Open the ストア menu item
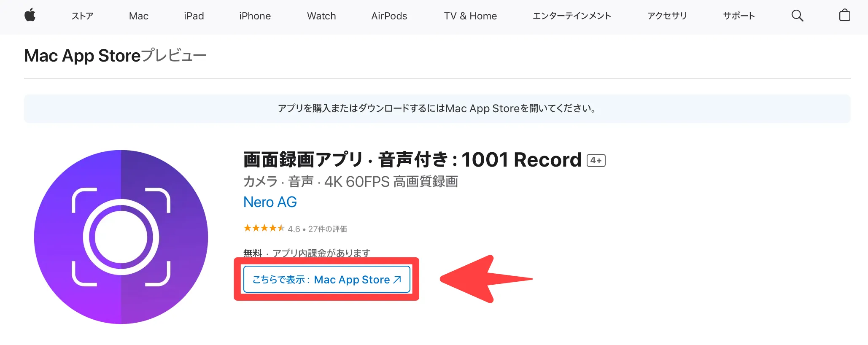 click(x=82, y=16)
